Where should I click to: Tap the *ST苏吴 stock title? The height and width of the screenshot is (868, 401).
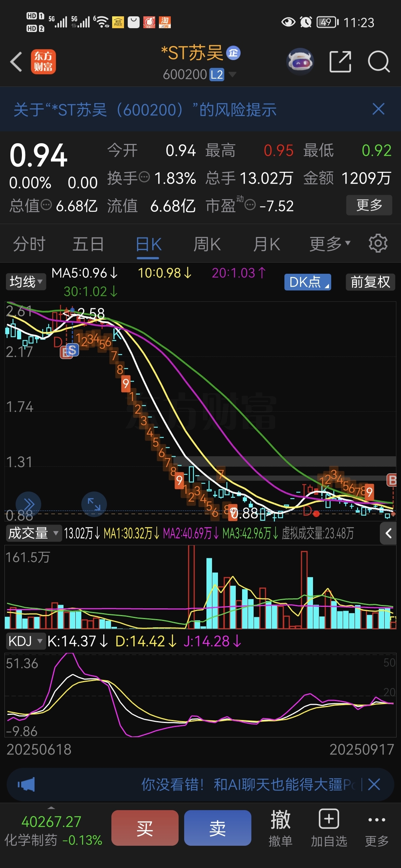click(x=192, y=53)
